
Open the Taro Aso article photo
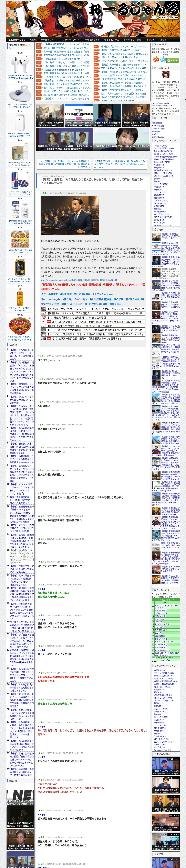coord(70,215)
